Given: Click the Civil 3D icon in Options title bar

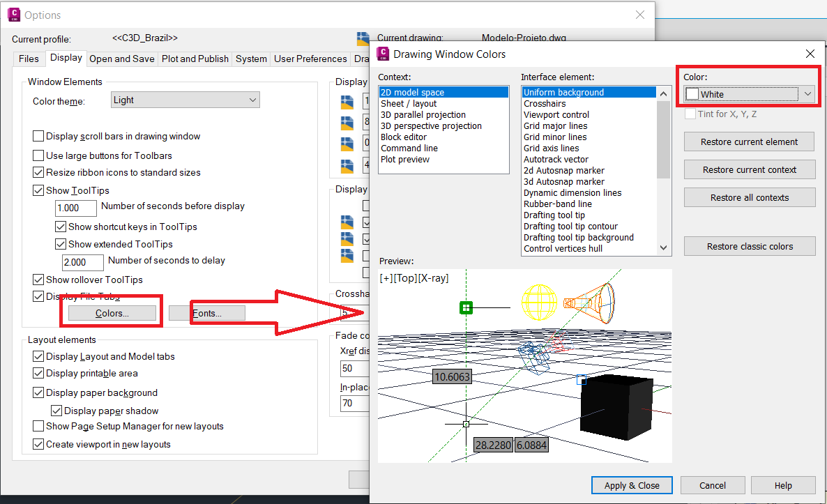Looking at the screenshot, I should tap(14, 15).
